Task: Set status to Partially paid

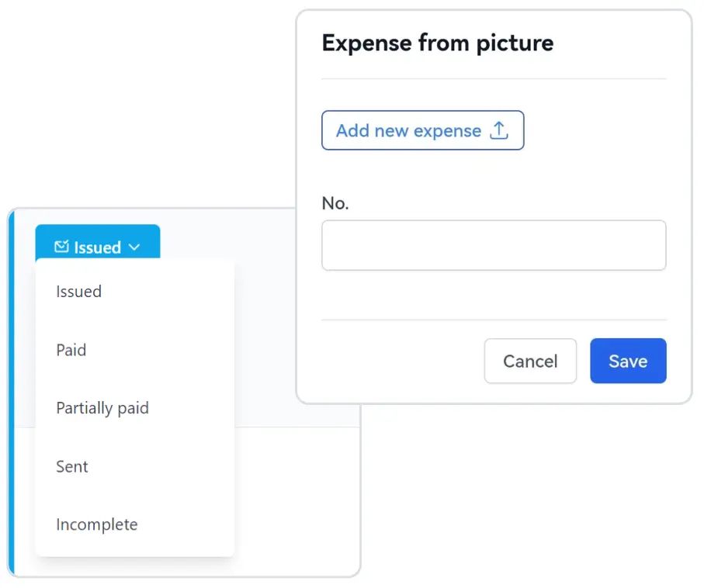Action: coord(102,408)
